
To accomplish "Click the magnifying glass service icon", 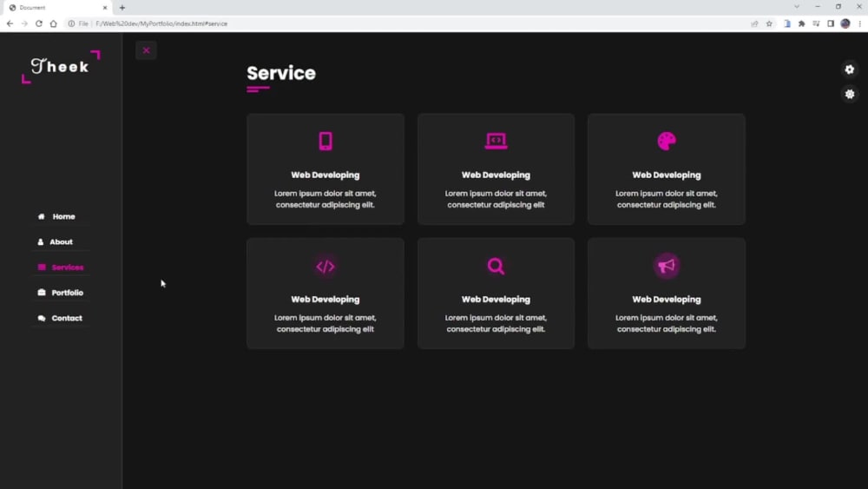I will [496, 267].
